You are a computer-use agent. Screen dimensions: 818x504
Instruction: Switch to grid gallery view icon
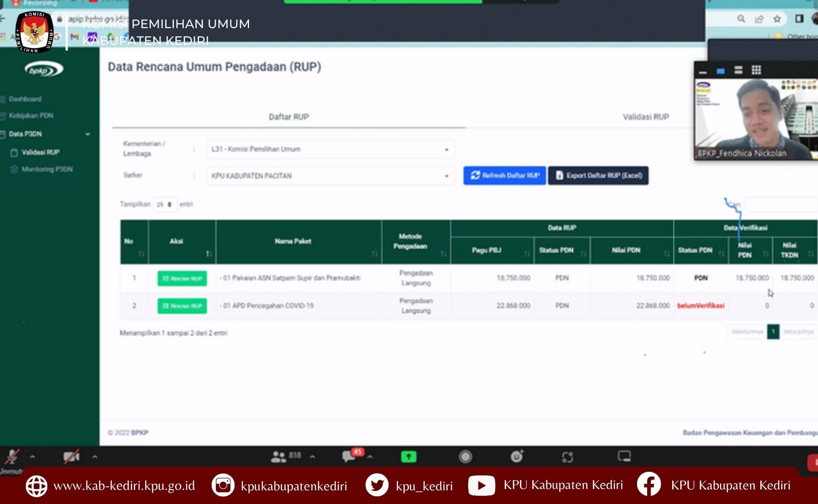point(756,70)
